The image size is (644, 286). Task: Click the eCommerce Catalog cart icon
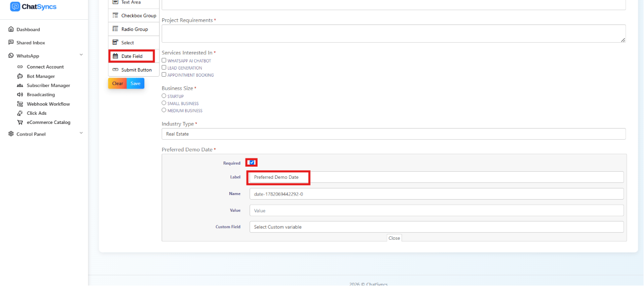tap(20, 122)
